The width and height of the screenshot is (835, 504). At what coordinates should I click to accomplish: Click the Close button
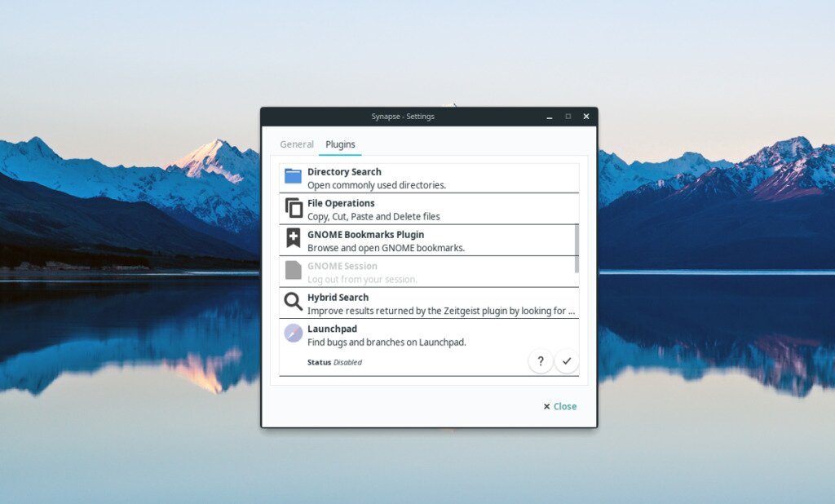pyautogui.click(x=559, y=406)
